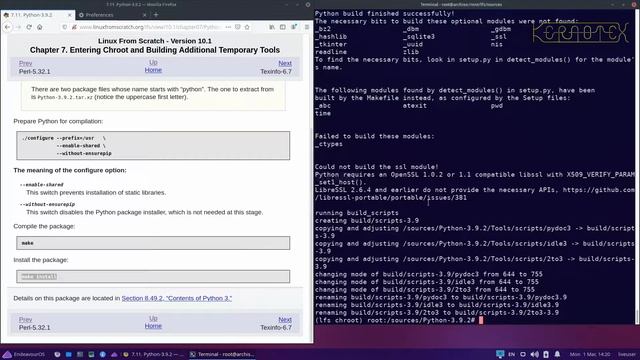The height and width of the screenshot is (360, 640).
Task: Click the --enable-shared option text
Action: pos(42,184)
